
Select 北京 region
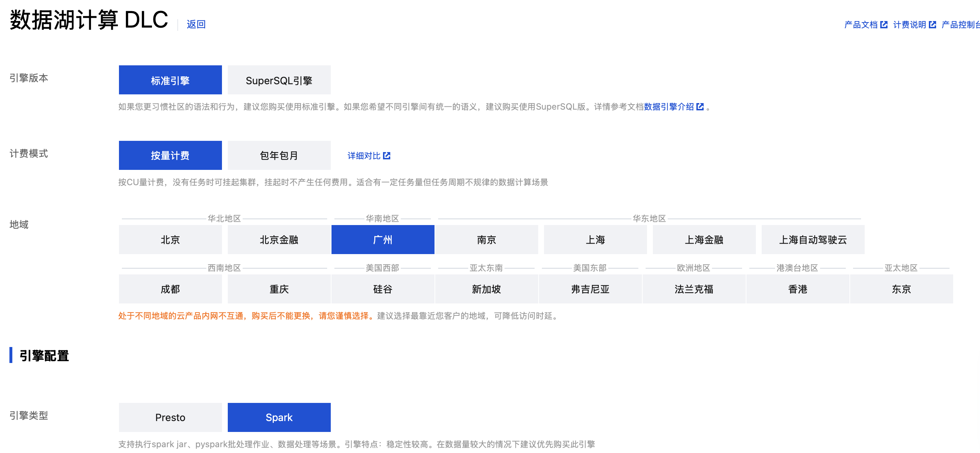[170, 240]
